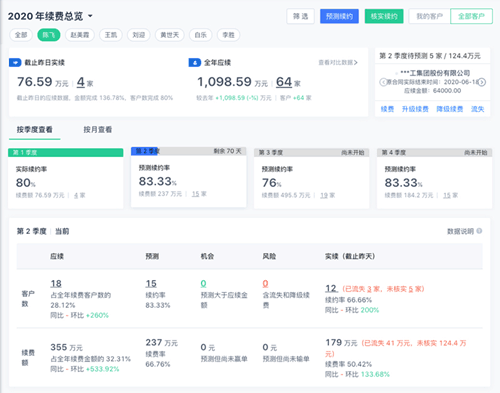The height and width of the screenshot is (393, 500).
Task: Select the 第 4 季度 card
Action: point(434,179)
